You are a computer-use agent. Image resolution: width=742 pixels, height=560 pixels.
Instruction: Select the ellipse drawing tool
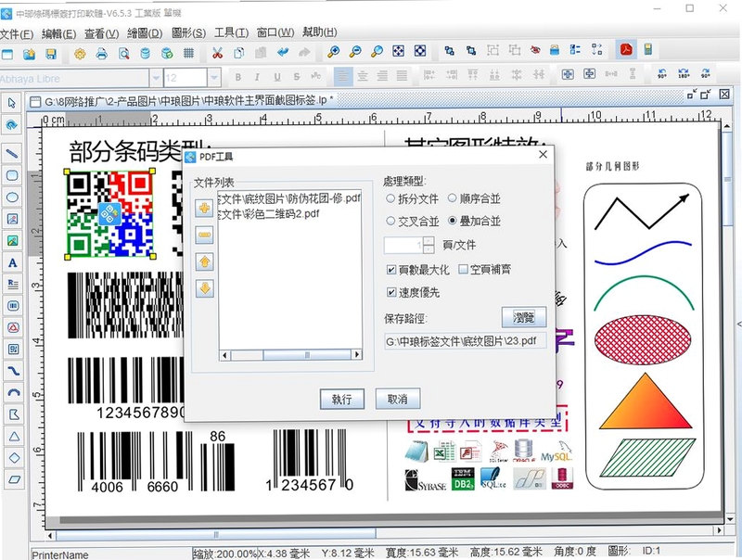[12, 197]
